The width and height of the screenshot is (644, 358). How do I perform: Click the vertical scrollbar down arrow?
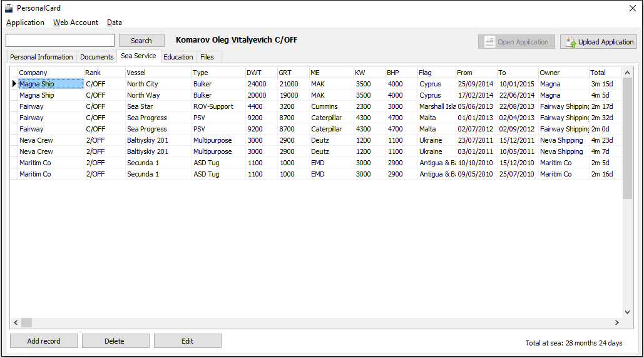[627, 312]
